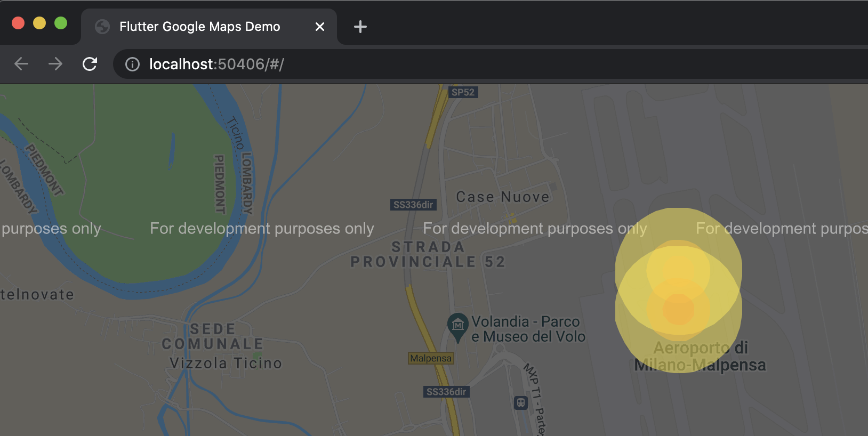The height and width of the screenshot is (436, 868).
Task: Select the train station icon near MXP T1
Action: coord(521,403)
